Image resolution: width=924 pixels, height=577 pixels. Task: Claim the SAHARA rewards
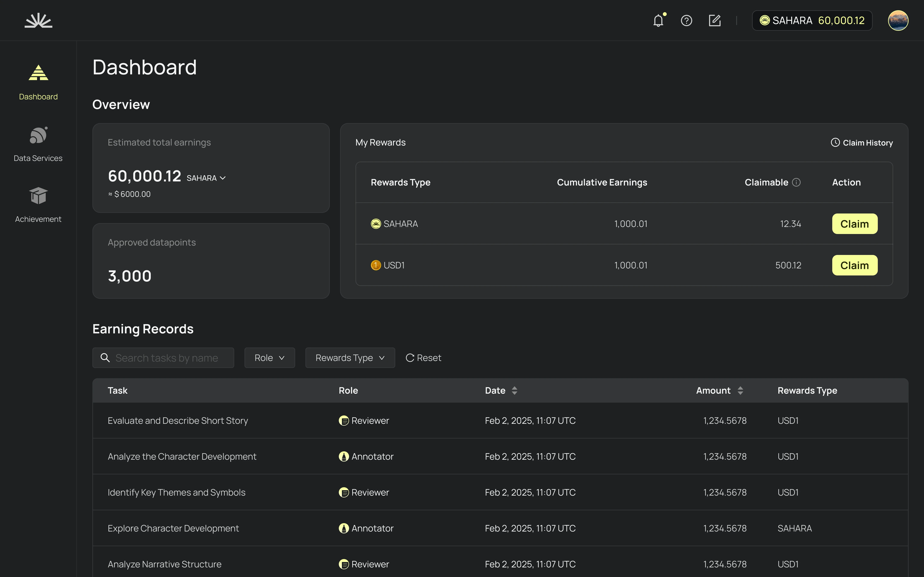pos(854,224)
